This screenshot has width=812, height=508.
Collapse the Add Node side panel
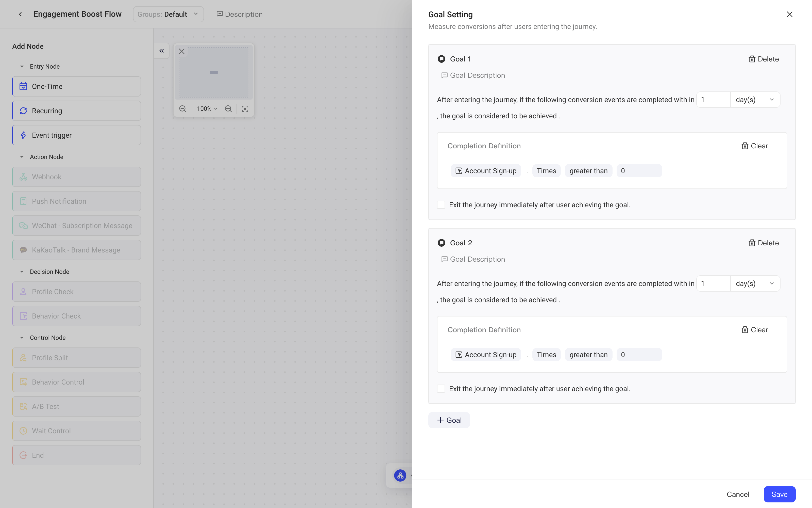point(161,51)
